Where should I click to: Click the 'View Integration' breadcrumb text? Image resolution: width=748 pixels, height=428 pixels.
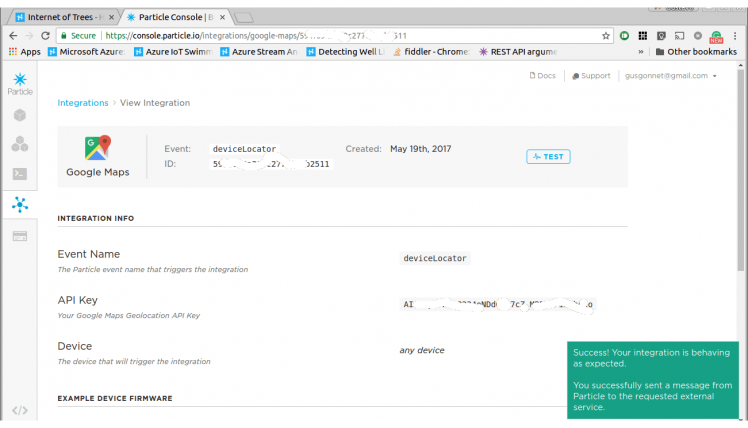(155, 103)
